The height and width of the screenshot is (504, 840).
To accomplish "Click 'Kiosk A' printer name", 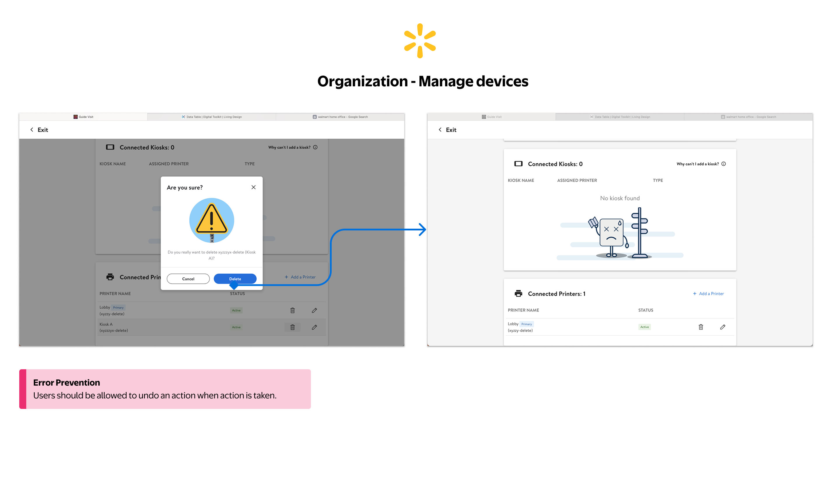I will tap(106, 324).
